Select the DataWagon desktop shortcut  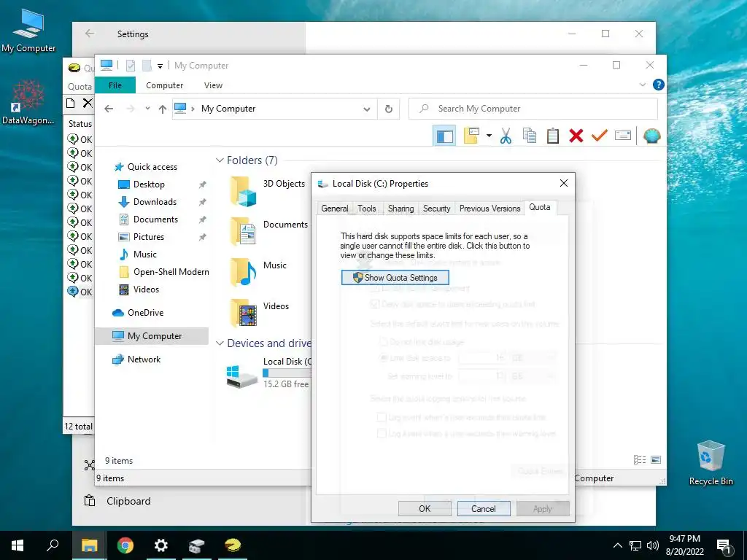(28, 102)
